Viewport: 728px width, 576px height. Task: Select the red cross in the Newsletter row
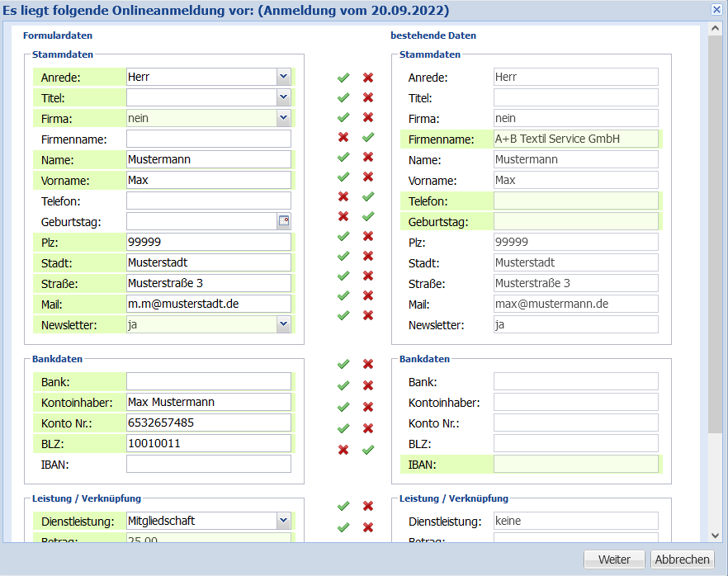tap(368, 315)
